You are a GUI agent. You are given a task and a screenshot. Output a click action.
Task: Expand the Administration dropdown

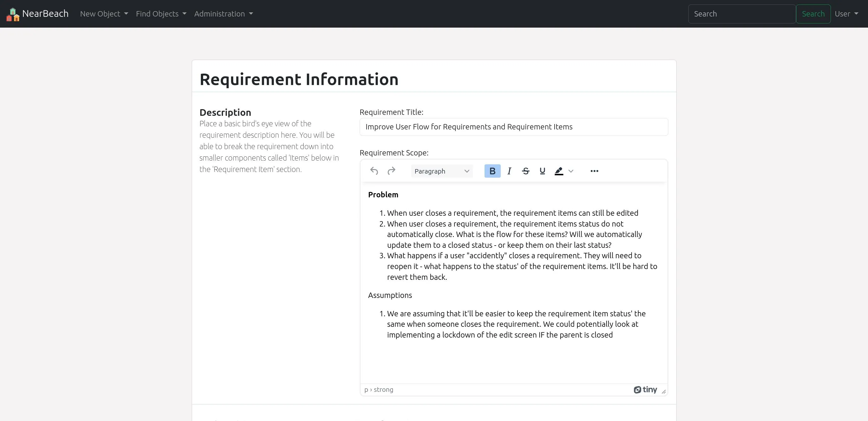(223, 14)
